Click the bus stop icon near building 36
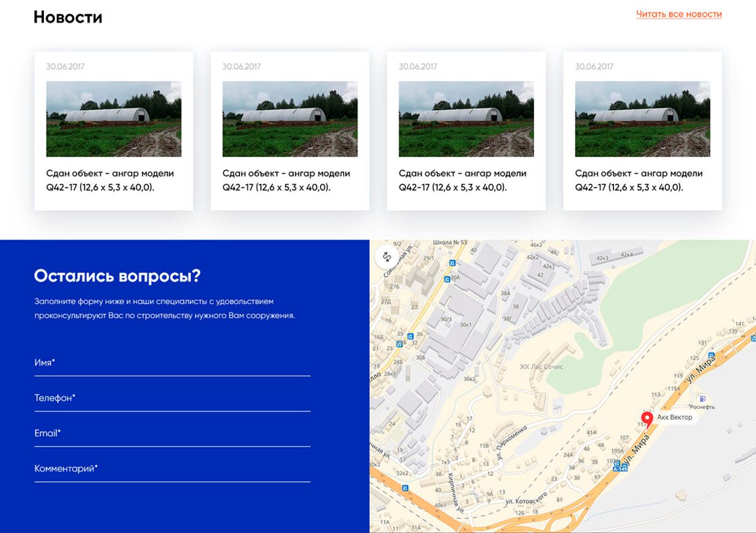Image resolution: width=756 pixels, height=533 pixels. pos(410,336)
